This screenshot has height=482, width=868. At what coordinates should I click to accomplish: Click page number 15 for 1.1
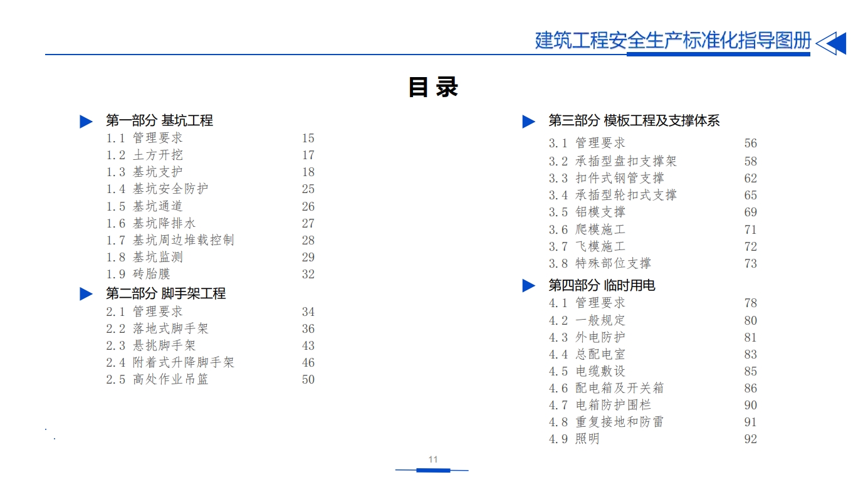click(308, 138)
